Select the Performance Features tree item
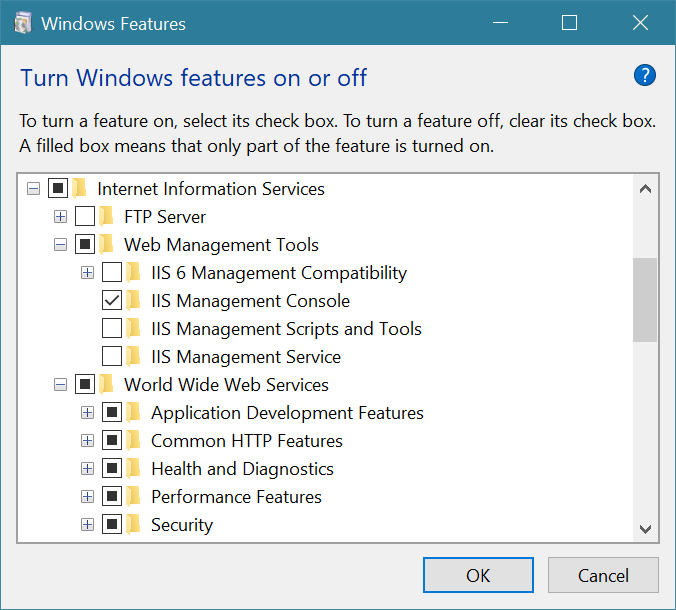This screenshot has width=676, height=610. (x=236, y=497)
